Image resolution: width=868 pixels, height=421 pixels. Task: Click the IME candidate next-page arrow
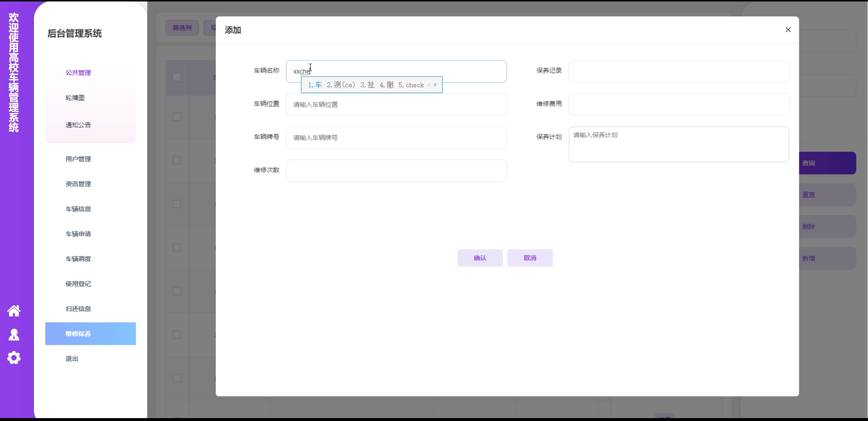point(435,85)
